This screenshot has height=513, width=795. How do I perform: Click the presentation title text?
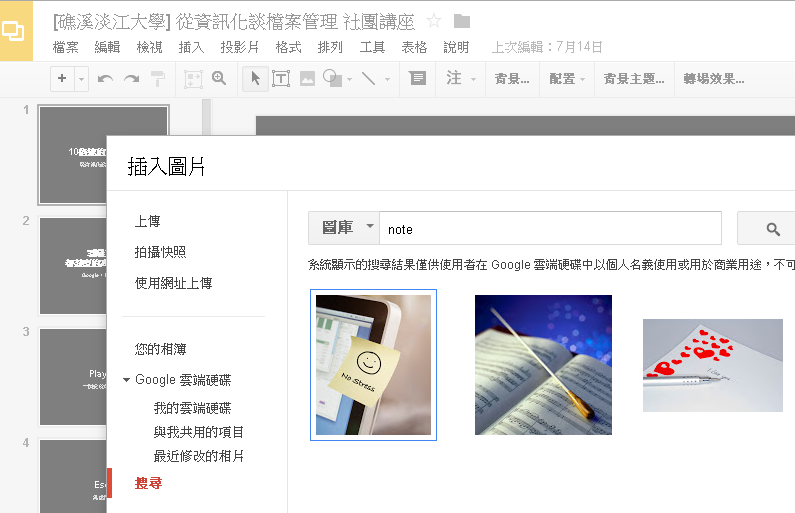[x=234, y=22]
